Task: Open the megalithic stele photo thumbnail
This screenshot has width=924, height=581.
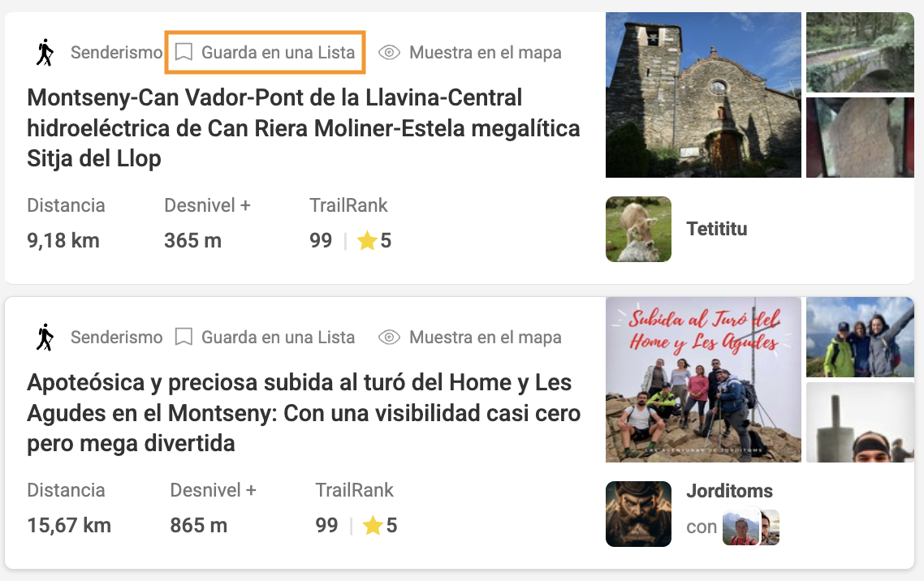Action: click(x=860, y=137)
